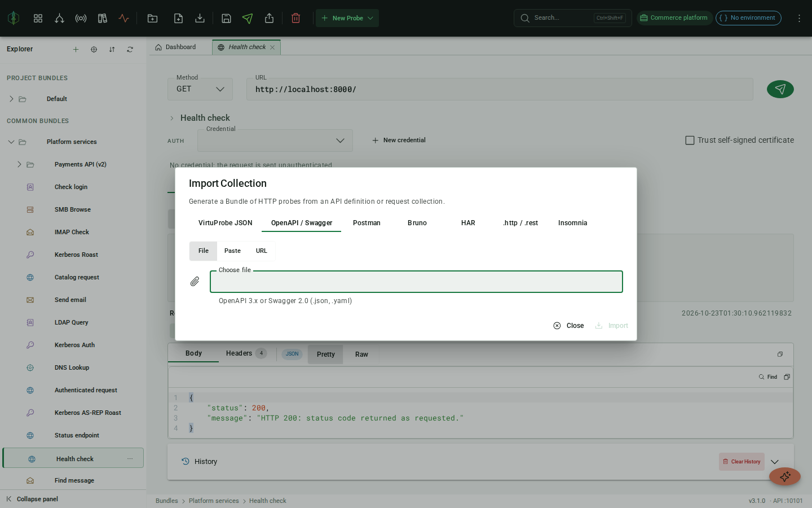Viewport: 812px width, 508px height.
Task: Click the new file icon in toolbar
Action: 178,18
